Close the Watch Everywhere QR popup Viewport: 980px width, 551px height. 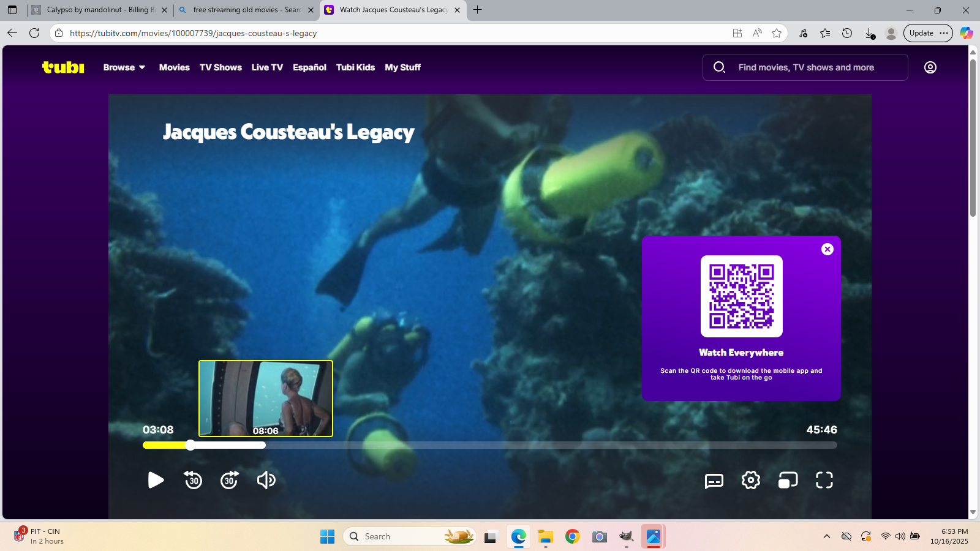tap(827, 249)
